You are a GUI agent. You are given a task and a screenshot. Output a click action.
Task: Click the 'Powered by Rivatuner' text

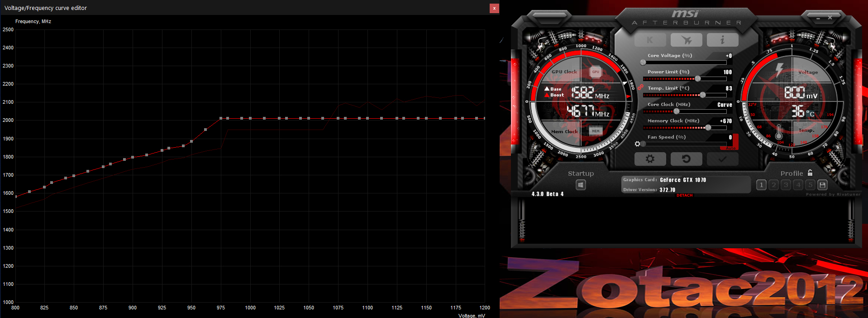point(833,194)
